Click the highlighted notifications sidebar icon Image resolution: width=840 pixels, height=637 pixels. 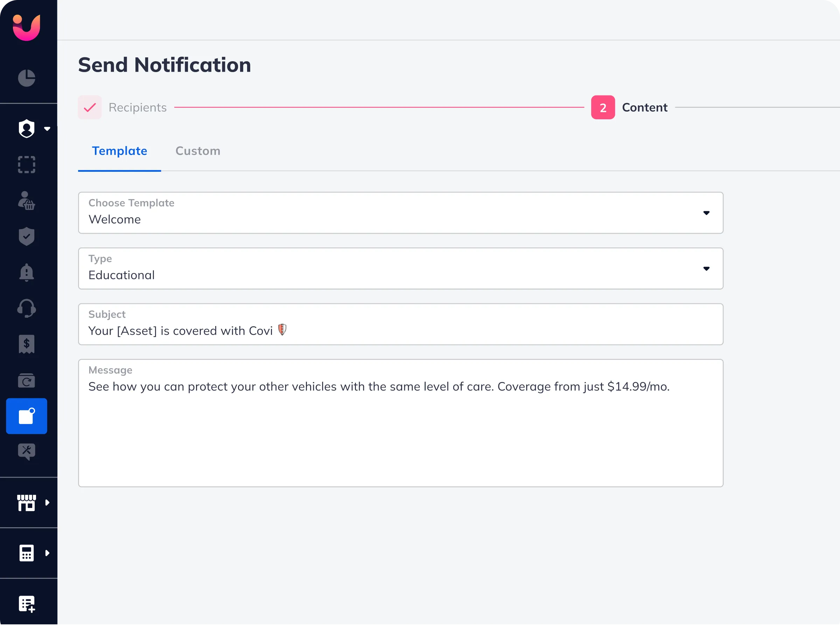click(27, 416)
